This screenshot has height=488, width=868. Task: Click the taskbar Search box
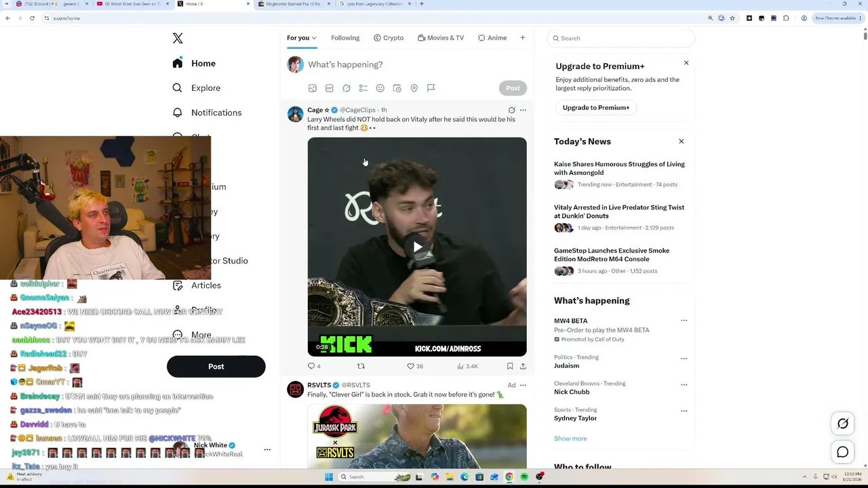point(376,477)
